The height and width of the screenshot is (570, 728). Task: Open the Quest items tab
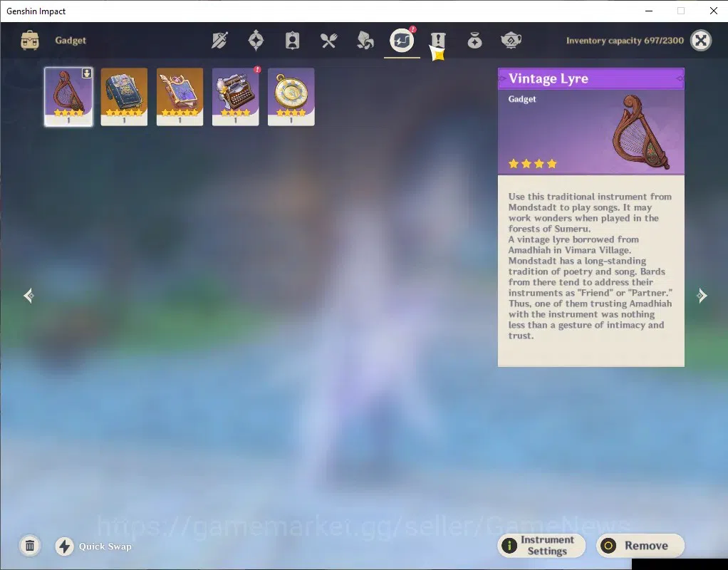click(438, 41)
